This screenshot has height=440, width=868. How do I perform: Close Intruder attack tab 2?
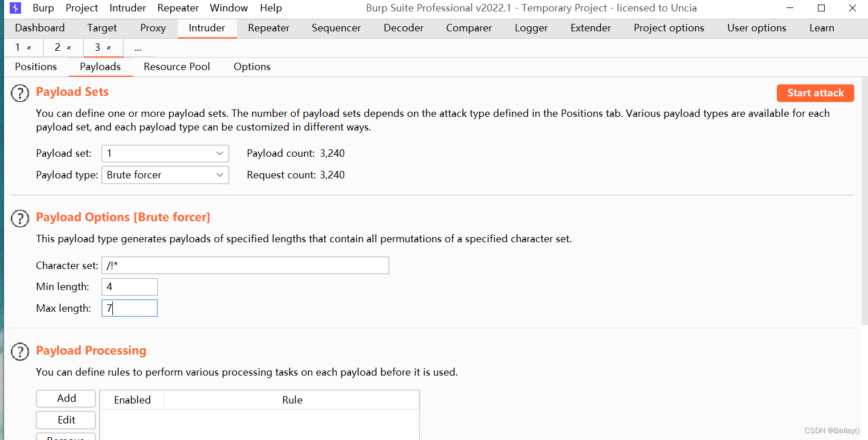(x=69, y=48)
